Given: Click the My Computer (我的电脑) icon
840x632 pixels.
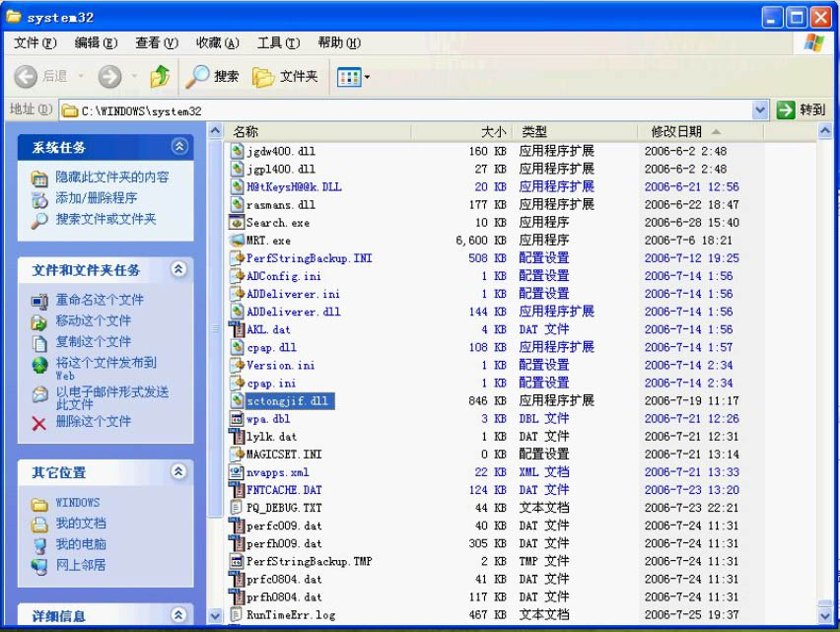Looking at the screenshot, I should (39, 545).
